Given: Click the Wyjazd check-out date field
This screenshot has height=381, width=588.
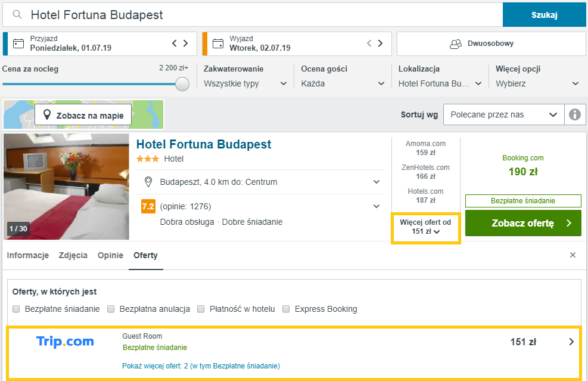Looking at the screenshot, I should [297, 44].
